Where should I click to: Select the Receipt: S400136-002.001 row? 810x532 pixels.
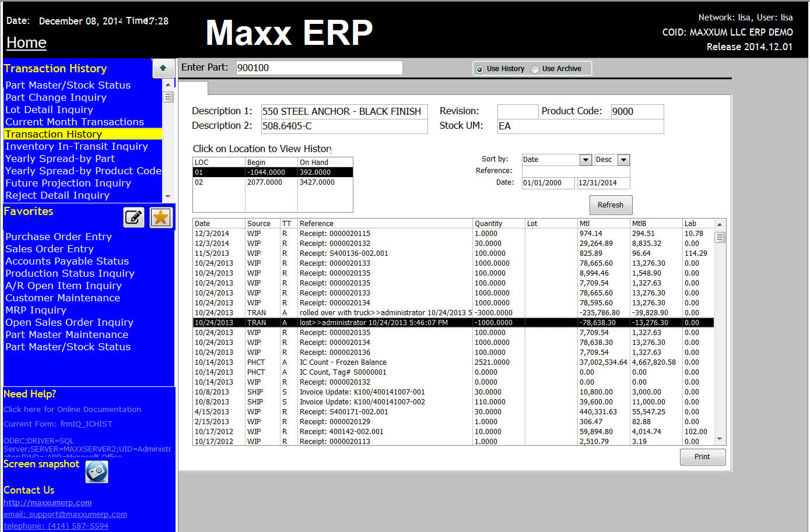(453, 253)
